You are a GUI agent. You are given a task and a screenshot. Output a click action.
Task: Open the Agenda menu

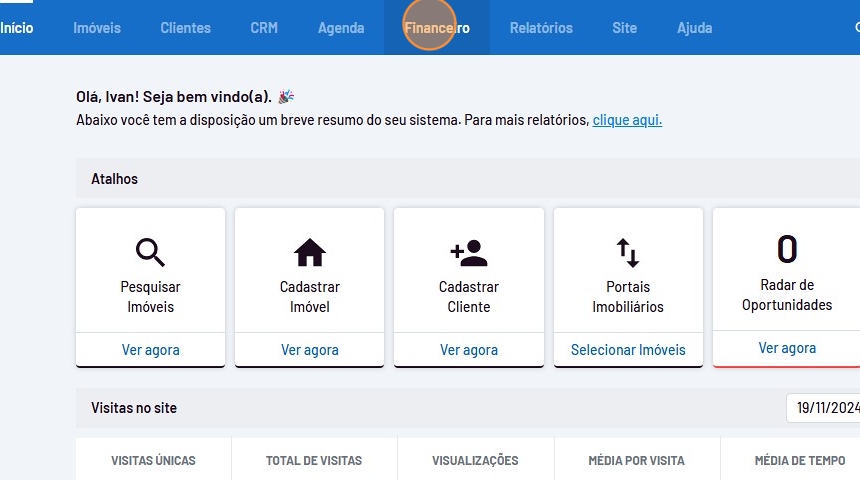coord(341,28)
